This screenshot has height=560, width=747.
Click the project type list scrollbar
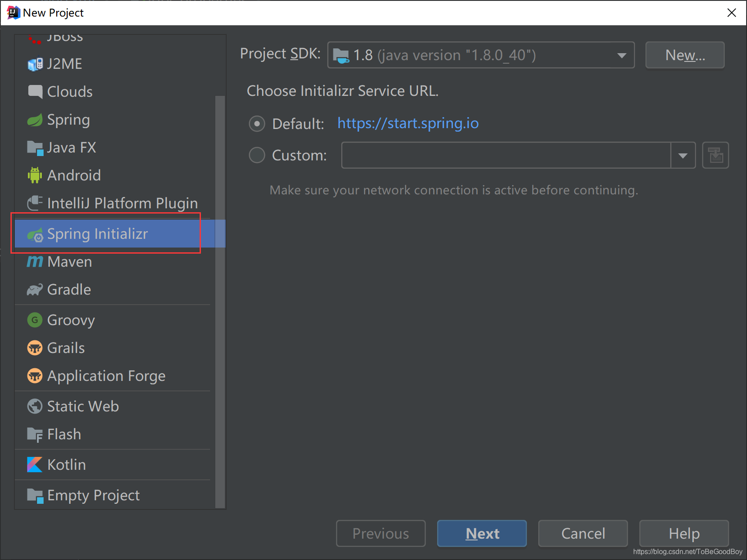click(220, 302)
